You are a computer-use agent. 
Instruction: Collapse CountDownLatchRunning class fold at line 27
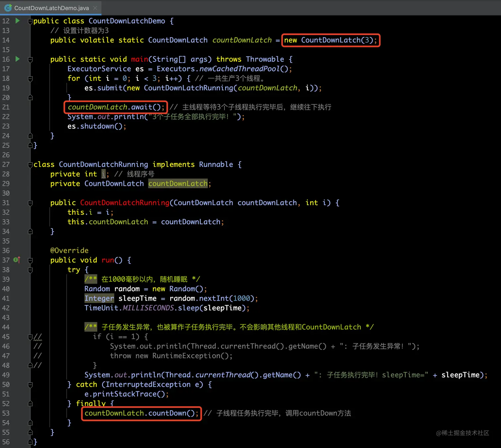click(30, 165)
